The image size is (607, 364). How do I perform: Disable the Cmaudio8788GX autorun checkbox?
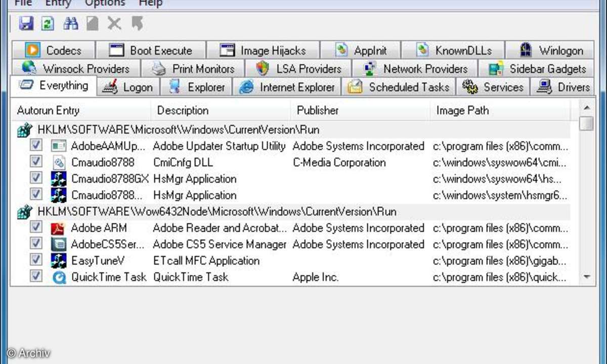pos(36,178)
